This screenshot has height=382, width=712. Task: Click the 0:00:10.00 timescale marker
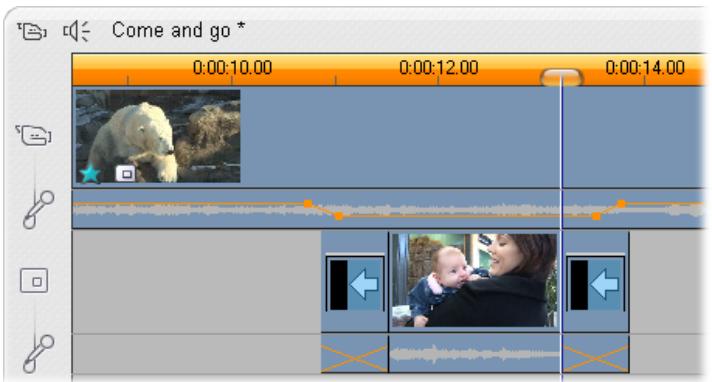[232, 68]
